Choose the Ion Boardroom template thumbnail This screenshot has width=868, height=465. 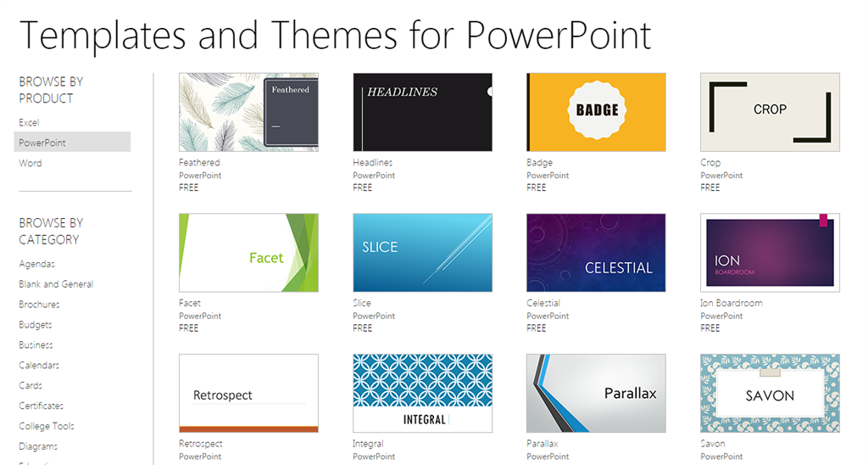(770, 253)
